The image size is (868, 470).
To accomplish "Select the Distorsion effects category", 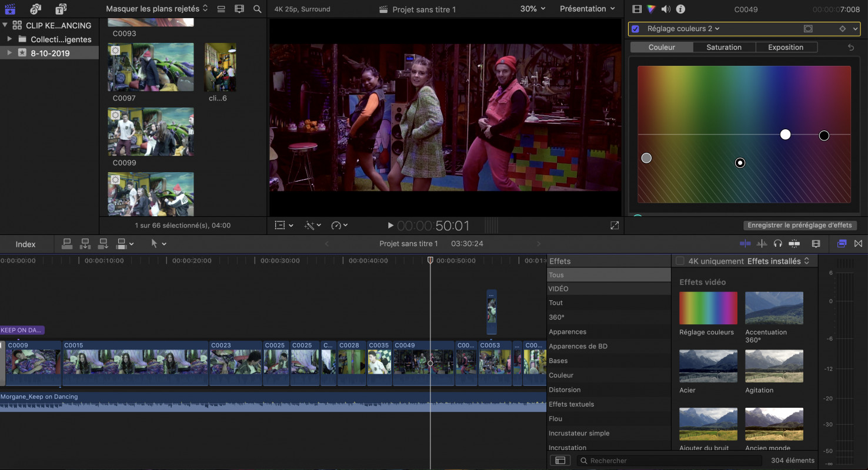I will [x=609, y=390].
